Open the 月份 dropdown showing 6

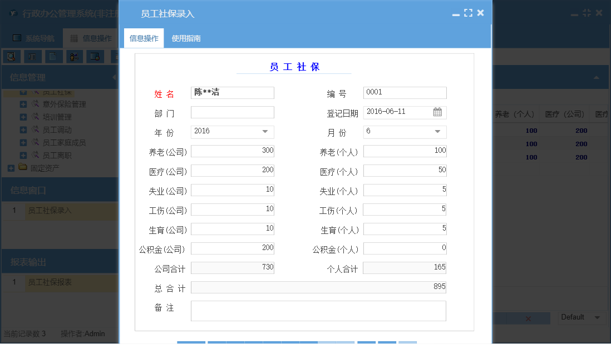(438, 132)
